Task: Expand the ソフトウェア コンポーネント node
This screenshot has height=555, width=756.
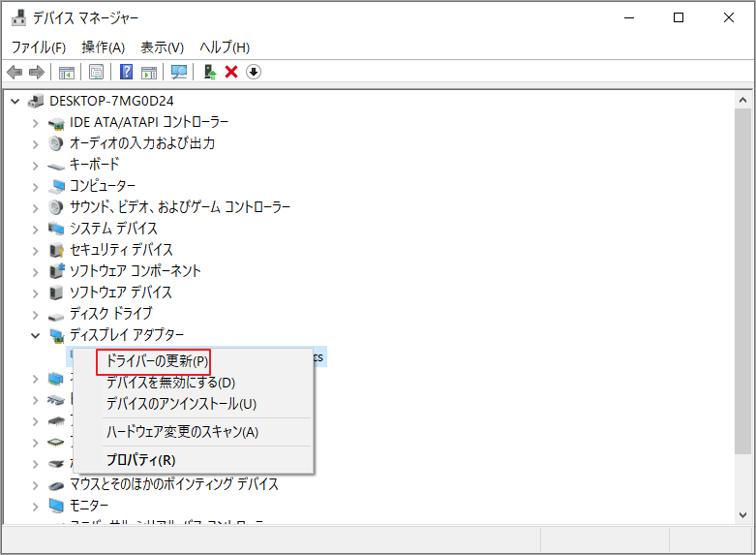Action: click(x=35, y=272)
